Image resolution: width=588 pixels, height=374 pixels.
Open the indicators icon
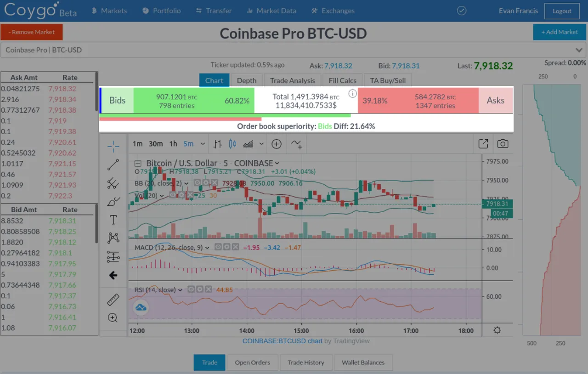tap(297, 144)
